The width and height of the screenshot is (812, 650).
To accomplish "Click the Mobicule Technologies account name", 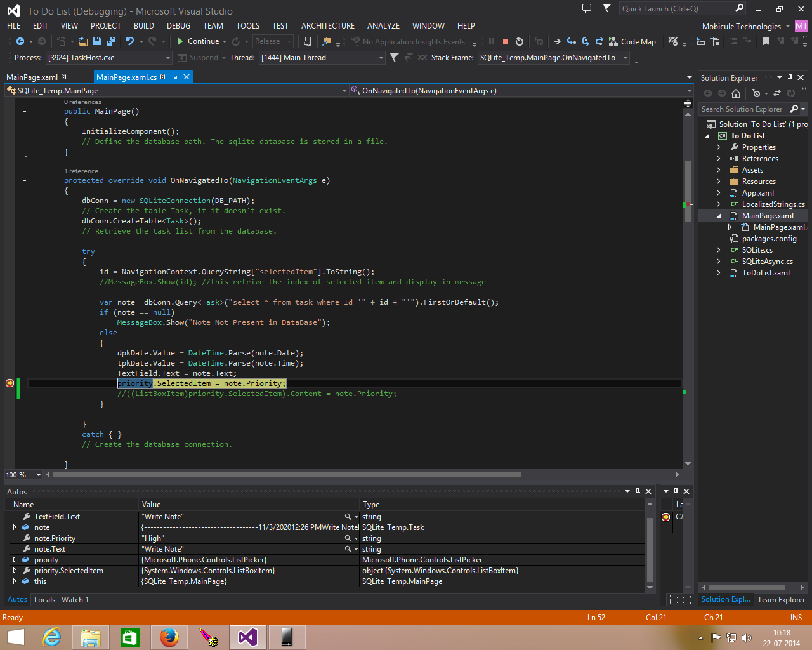I will (741, 27).
